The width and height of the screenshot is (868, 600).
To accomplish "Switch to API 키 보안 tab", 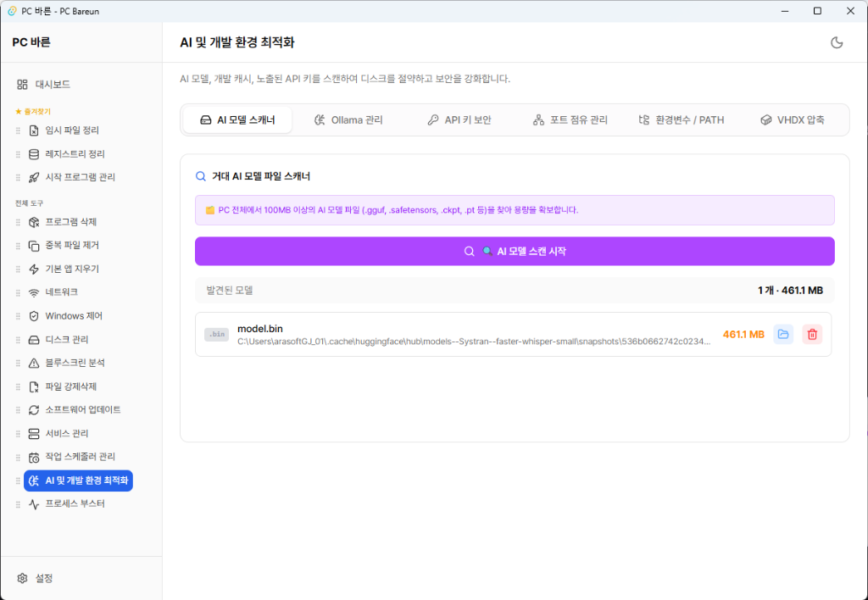I will coord(459,120).
